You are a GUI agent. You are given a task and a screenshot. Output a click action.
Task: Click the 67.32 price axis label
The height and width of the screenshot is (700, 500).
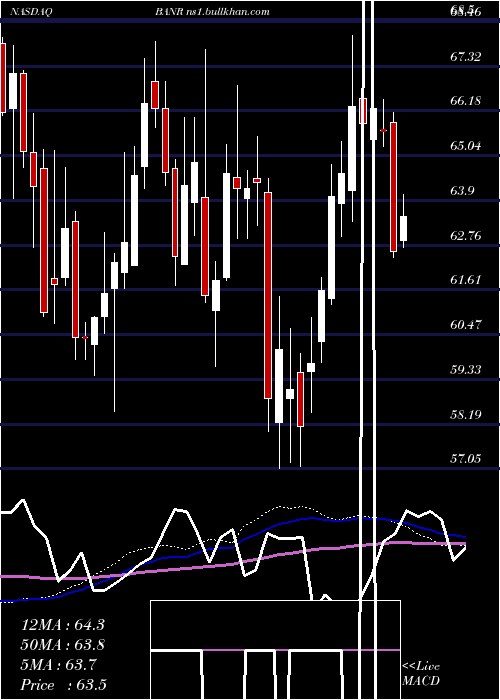(x=466, y=57)
